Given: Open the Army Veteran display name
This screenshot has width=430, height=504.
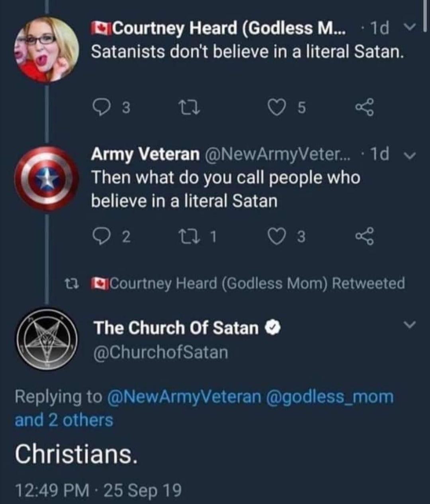Looking at the screenshot, I should tap(145, 154).
